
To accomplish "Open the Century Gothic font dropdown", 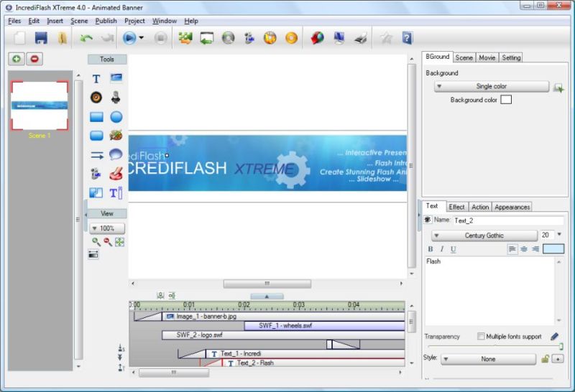I will click(x=484, y=235).
